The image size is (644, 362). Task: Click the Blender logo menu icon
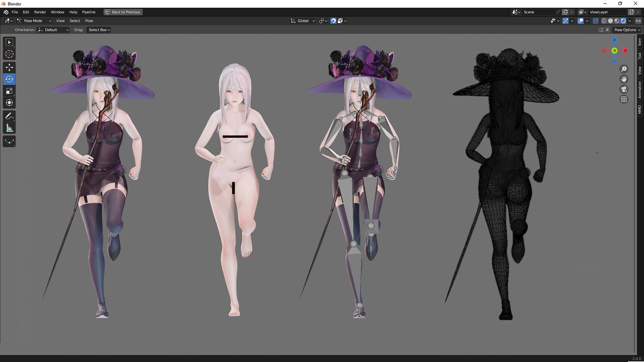tap(6, 12)
